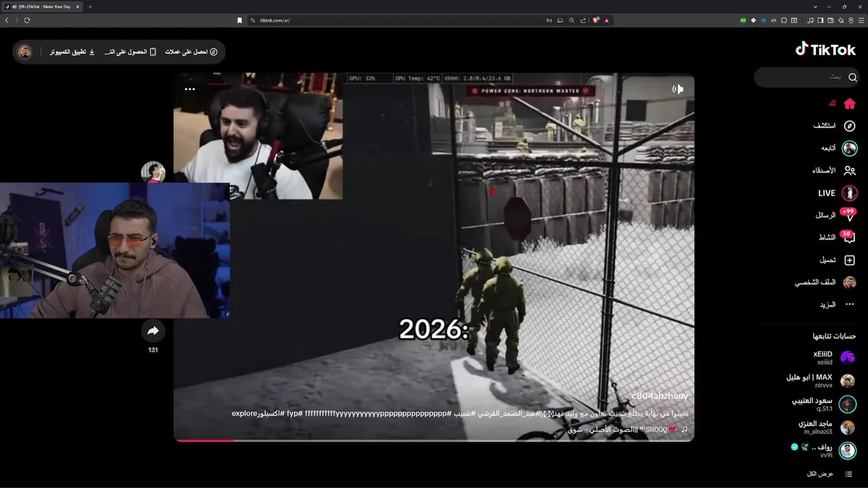Click the browser Back arrow
Screen dimensions: 868x488
coord(7,20)
